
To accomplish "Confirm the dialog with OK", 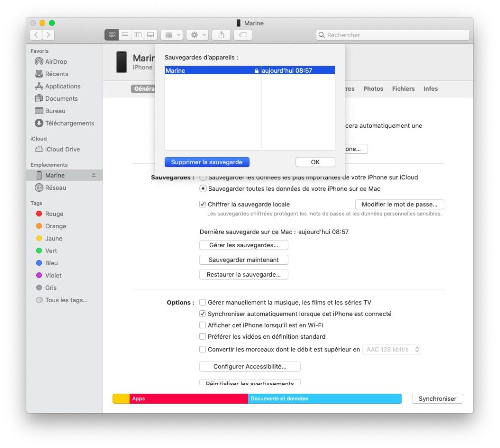I will pyautogui.click(x=315, y=162).
